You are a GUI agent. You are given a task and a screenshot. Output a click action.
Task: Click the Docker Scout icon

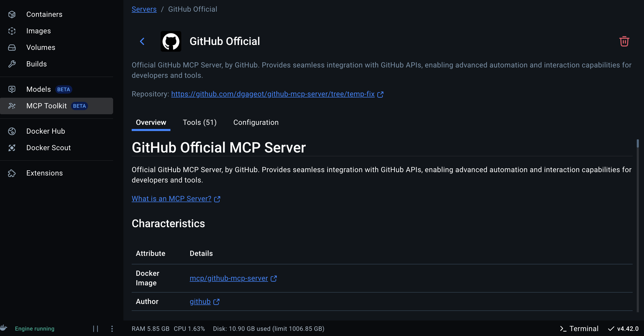pyautogui.click(x=12, y=148)
